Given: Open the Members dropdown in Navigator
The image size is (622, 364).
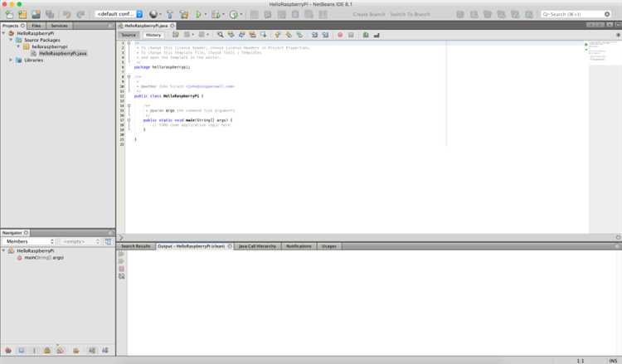Looking at the screenshot, I should click(28, 241).
